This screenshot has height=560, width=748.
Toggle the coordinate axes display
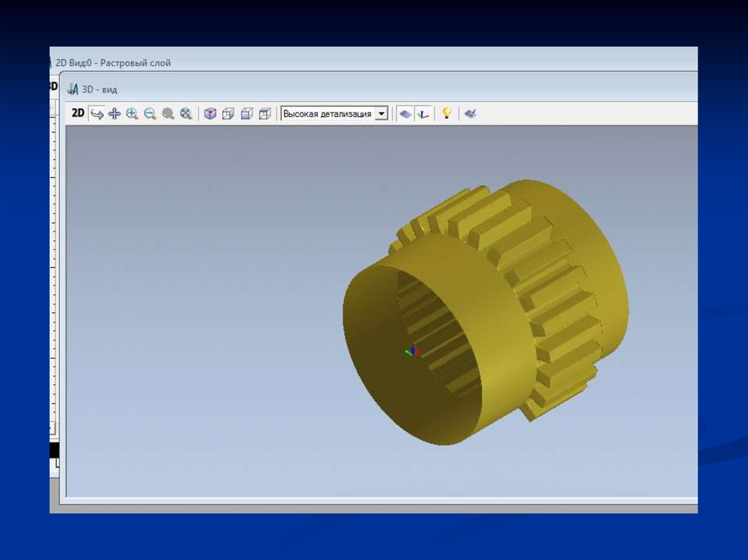(x=422, y=114)
